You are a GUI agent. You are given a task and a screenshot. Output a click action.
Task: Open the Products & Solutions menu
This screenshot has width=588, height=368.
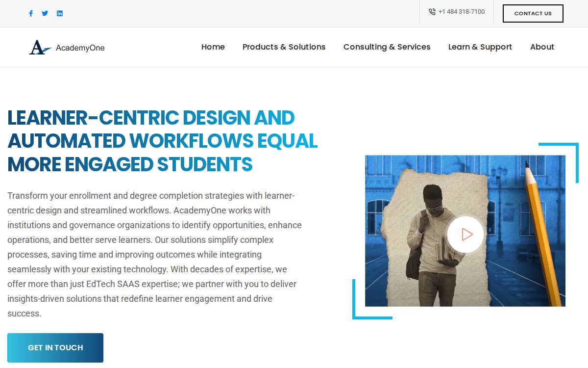coord(284,47)
